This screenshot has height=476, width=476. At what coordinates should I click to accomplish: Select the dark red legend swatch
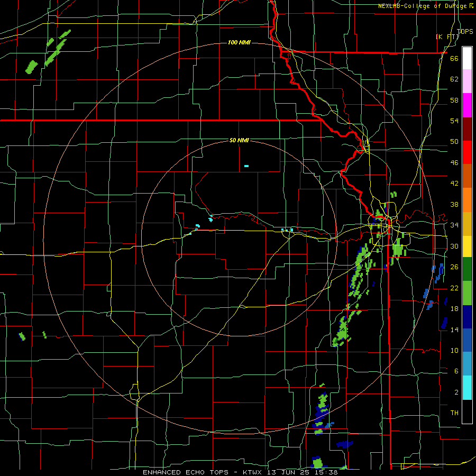467,129
